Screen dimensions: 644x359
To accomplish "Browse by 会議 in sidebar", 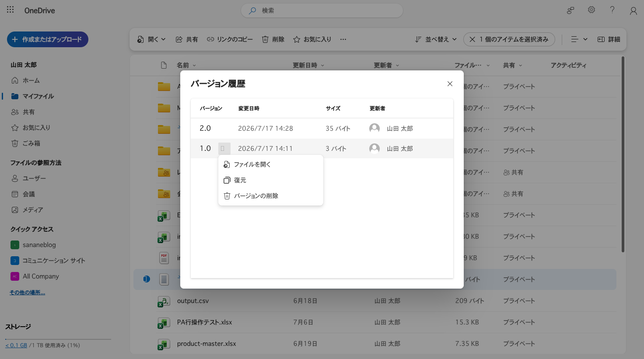I will (23, 194).
